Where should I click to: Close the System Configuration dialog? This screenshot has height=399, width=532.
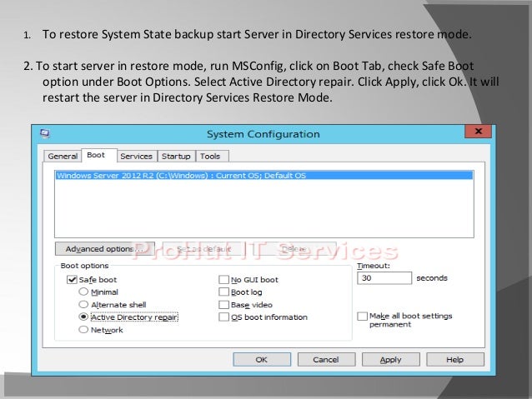(478, 131)
